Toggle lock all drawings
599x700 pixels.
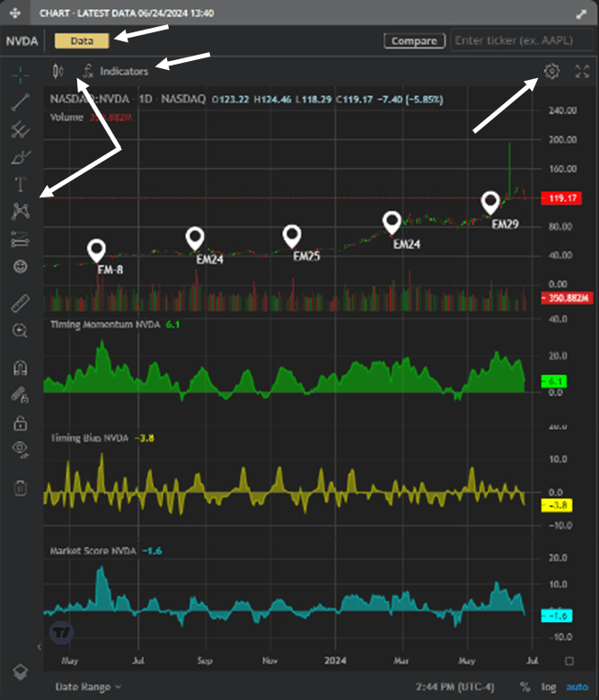(21, 423)
